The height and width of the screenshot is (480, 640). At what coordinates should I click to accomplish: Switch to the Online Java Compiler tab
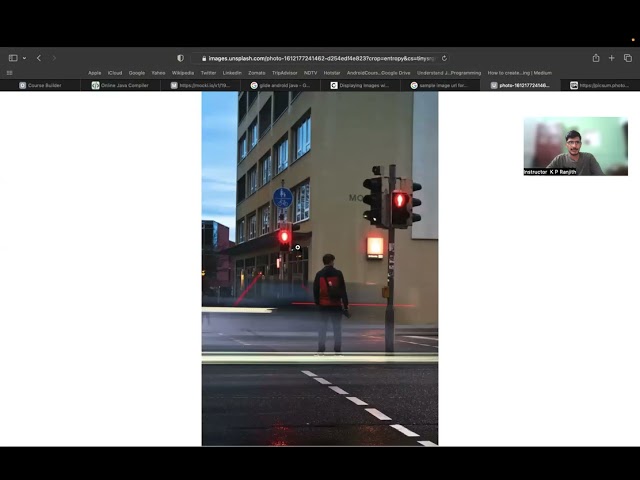pyautogui.click(x=120, y=85)
